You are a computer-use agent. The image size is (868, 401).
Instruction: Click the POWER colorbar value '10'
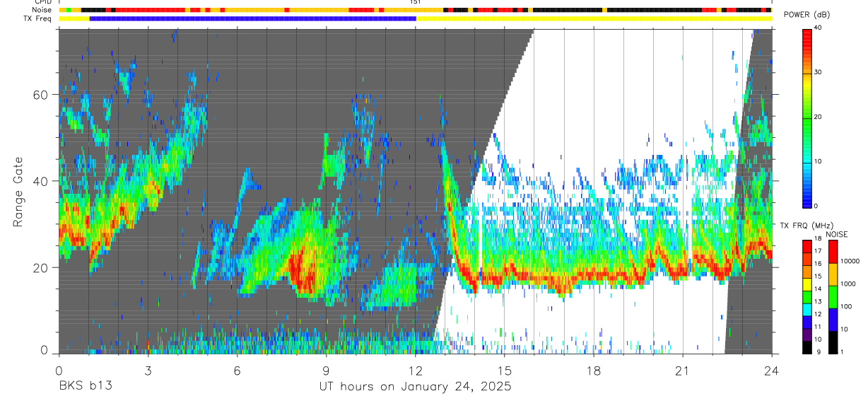coord(818,161)
